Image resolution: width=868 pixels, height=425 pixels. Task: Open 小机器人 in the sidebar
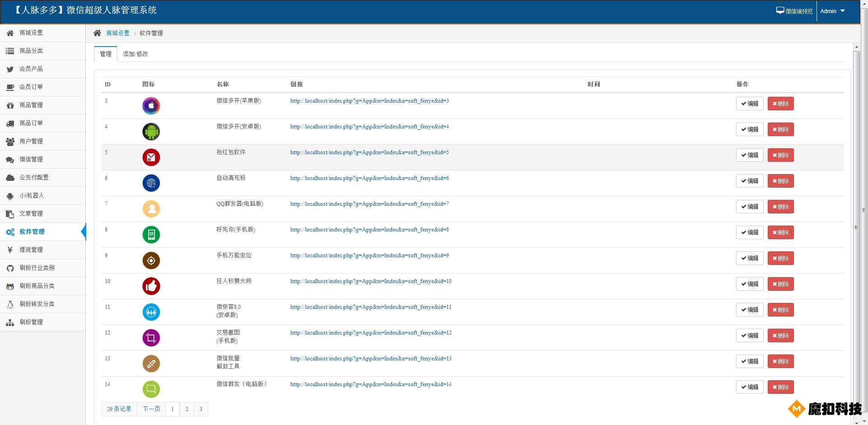pyautogui.click(x=43, y=196)
